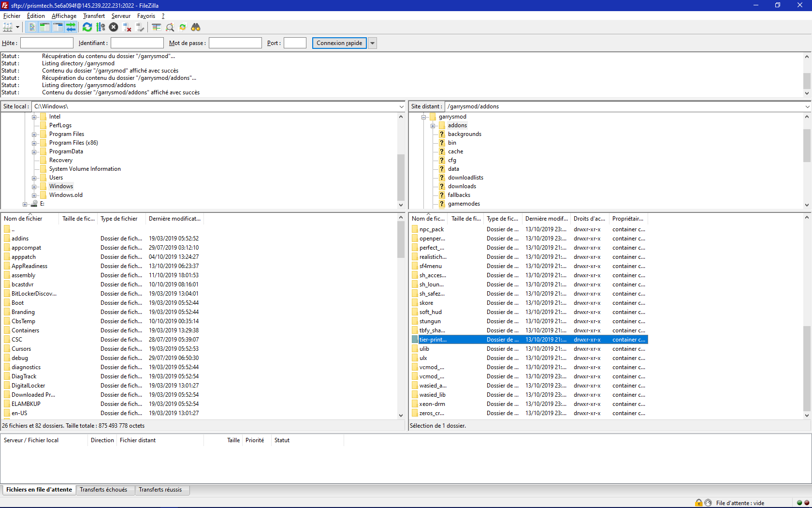Image resolution: width=812 pixels, height=508 pixels.
Task: Click the remote file list scrollbar
Action: point(807,369)
